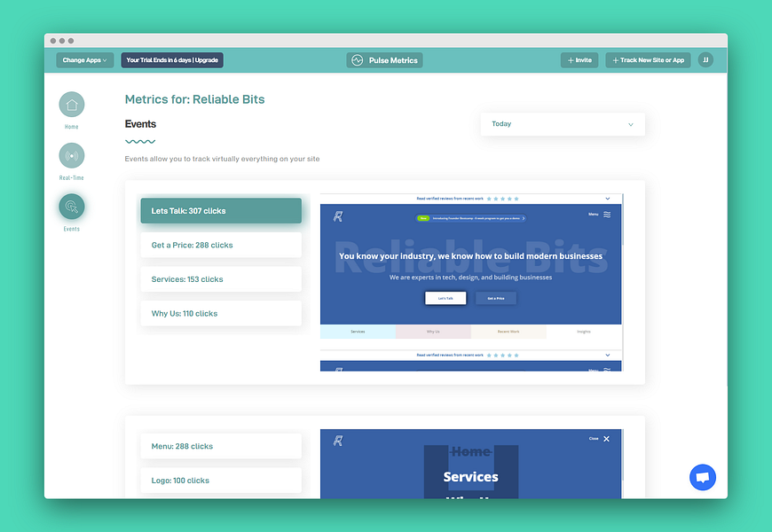Open the hamburger menu inside the site preview

[607, 214]
